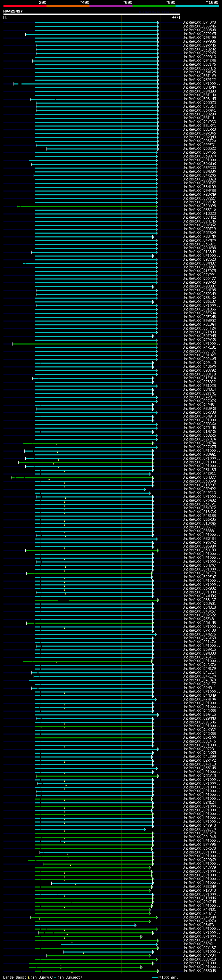Screen dimensions: 222x980
Task: Select the label UniRef100_C0H7B4
Action: 199,443
